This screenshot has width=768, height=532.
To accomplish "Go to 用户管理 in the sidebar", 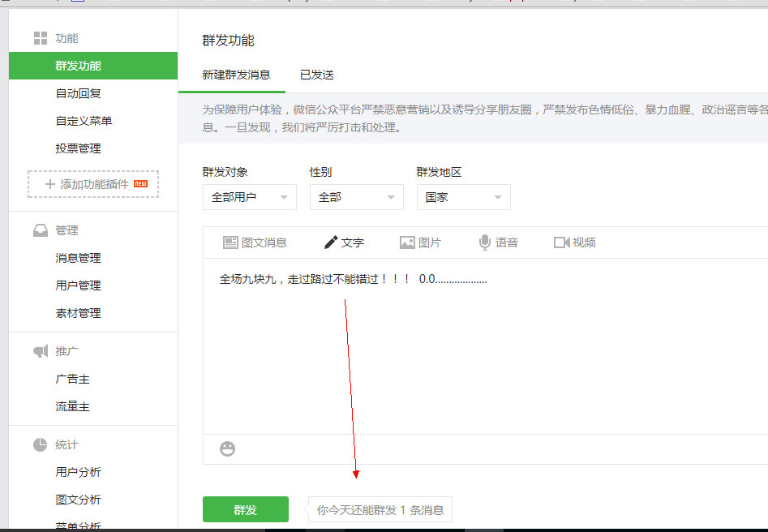I will (78, 285).
